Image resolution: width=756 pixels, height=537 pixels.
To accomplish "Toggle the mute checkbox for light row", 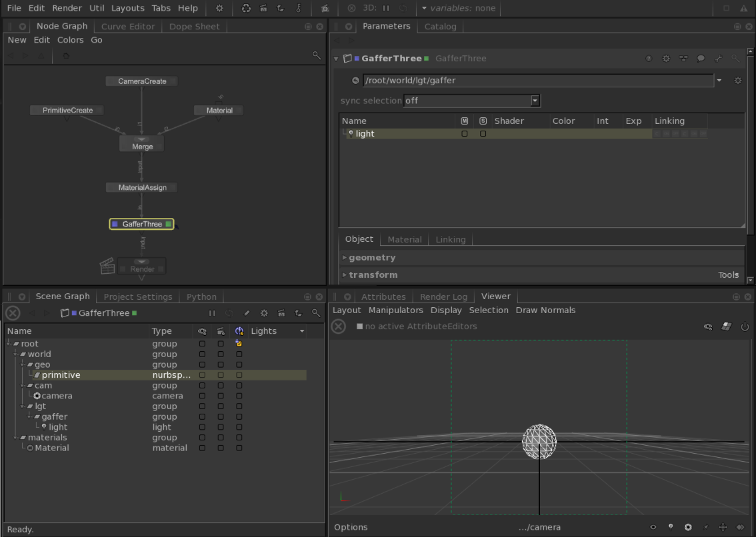I will pos(465,134).
